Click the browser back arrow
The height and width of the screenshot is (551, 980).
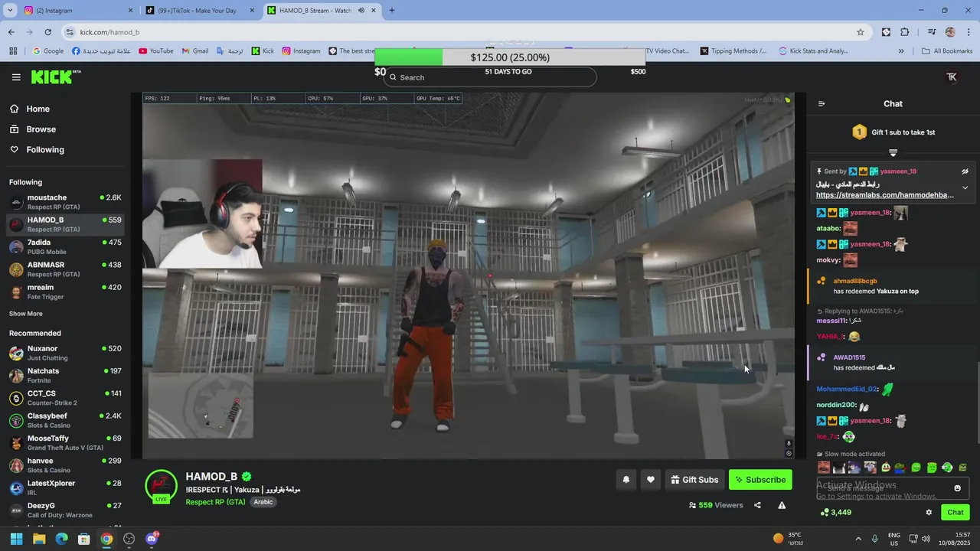coord(11,32)
